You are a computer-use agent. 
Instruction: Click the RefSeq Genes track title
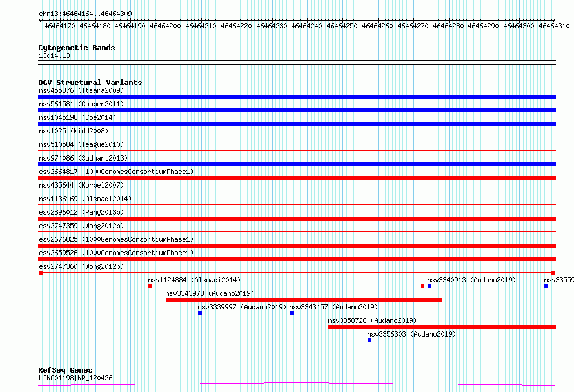(x=65, y=370)
